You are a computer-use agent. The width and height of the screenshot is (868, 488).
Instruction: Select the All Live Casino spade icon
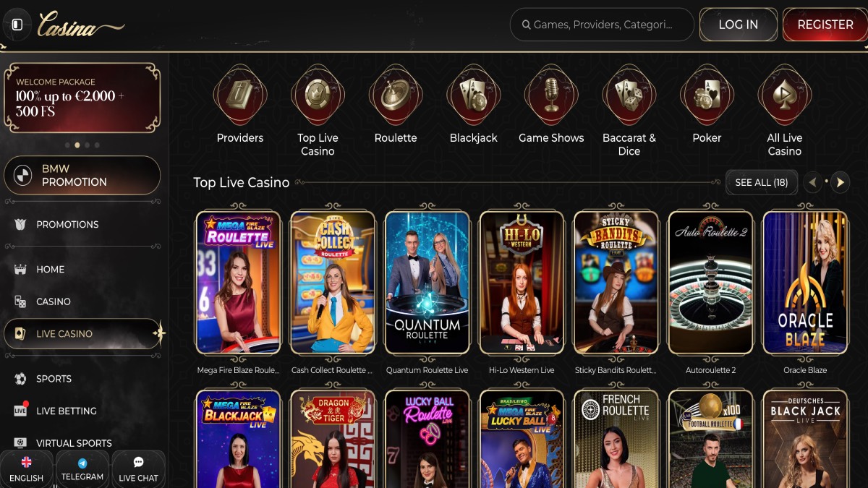(x=785, y=95)
